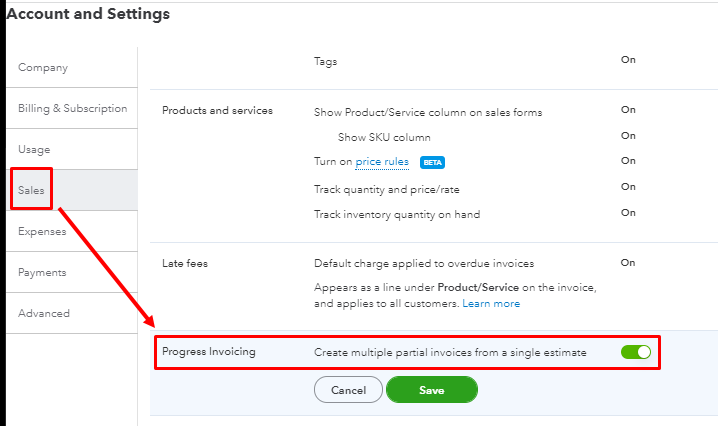Click the Tags setting row
Viewport: 718px width, 426px height.
326,61
